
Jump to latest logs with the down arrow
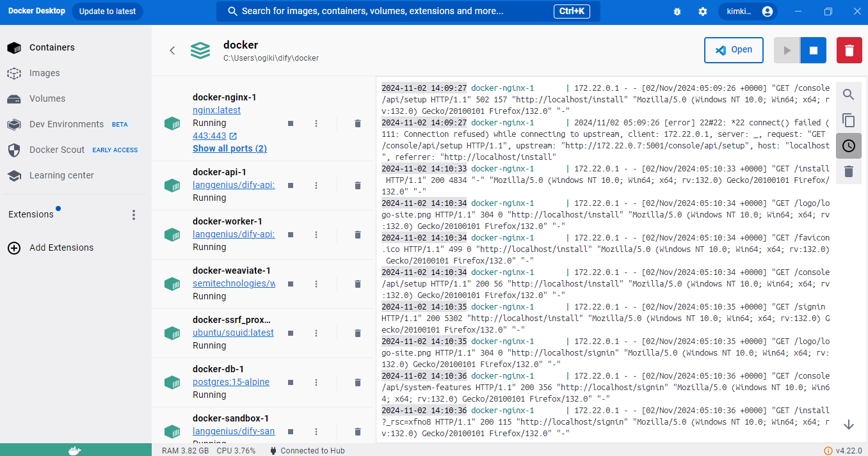[x=849, y=424]
